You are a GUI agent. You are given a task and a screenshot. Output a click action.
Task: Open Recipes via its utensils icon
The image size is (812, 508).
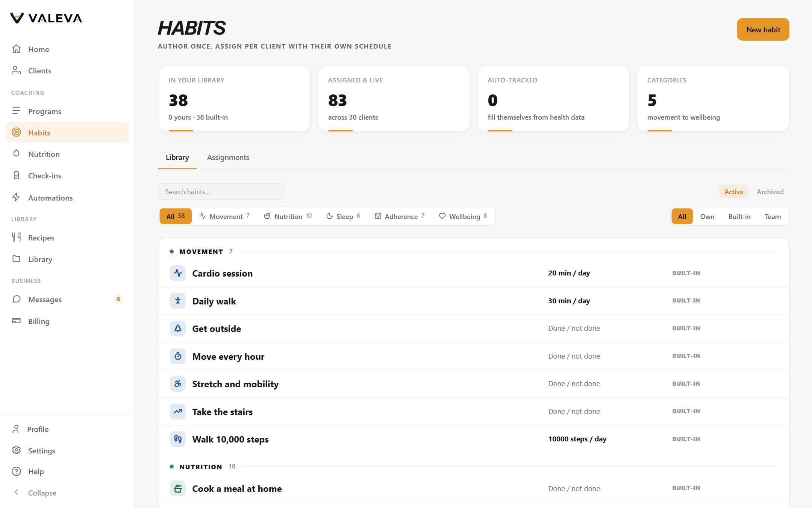click(x=16, y=237)
